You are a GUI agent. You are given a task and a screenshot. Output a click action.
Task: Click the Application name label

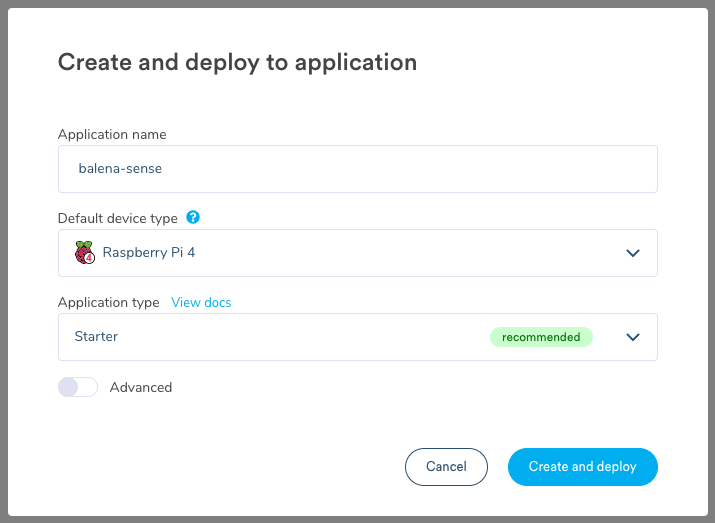point(112,134)
